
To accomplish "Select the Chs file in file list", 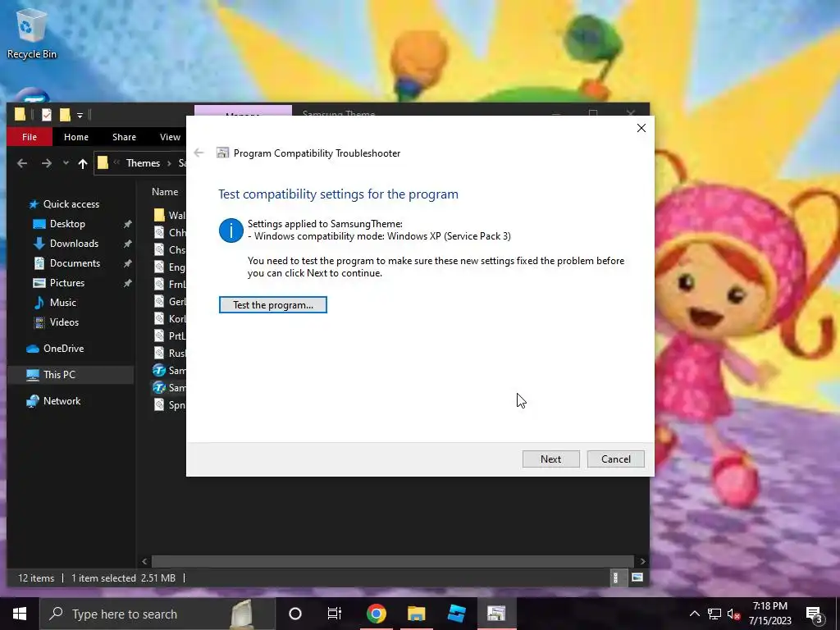I will click(x=169, y=249).
